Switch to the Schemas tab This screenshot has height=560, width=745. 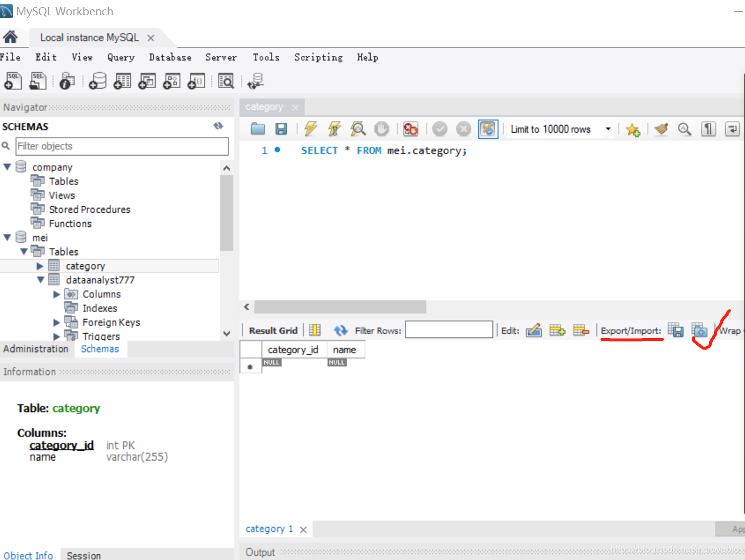pyautogui.click(x=100, y=348)
